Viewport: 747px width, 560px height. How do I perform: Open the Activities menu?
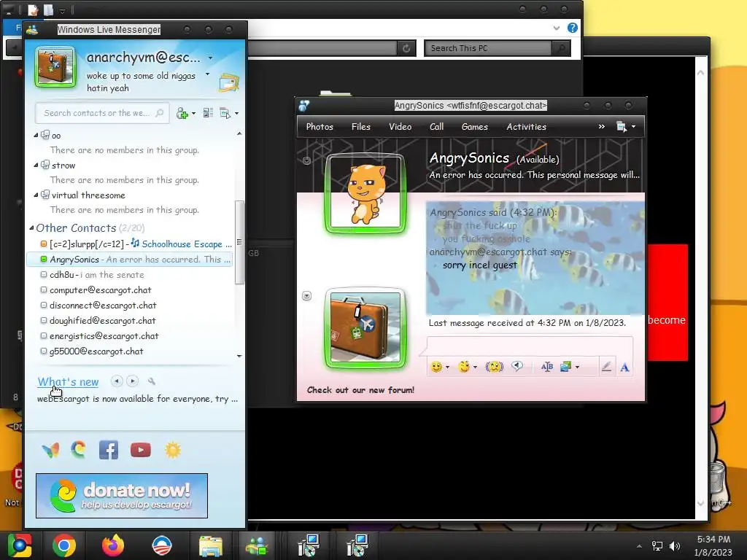pyautogui.click(x=526, y=127)
